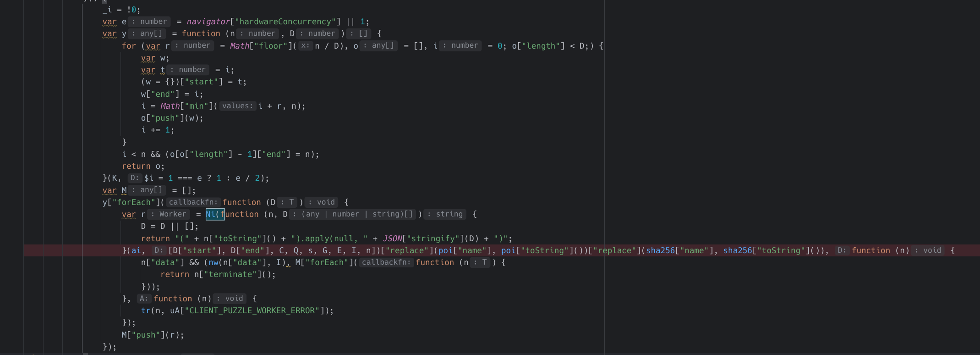The height and width of the screenshot is (355, 980).
Task: Click the "i += 1;" statement
Action: 158,130
